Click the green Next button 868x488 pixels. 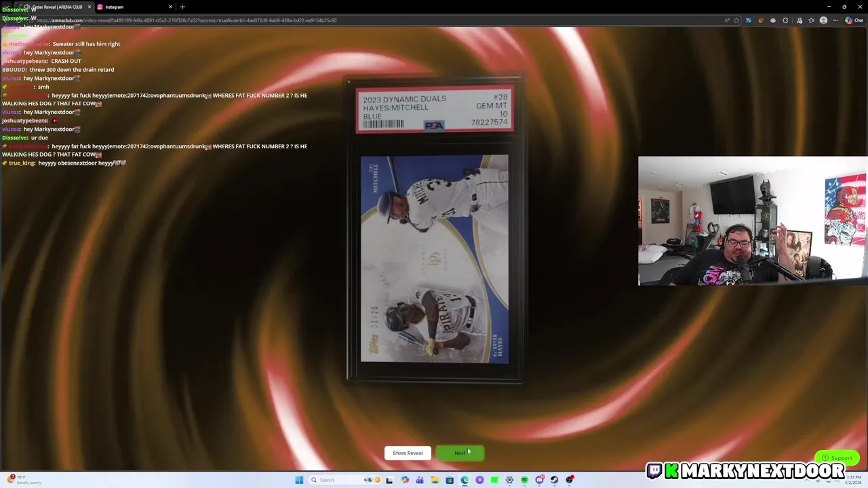coord(460,453)
